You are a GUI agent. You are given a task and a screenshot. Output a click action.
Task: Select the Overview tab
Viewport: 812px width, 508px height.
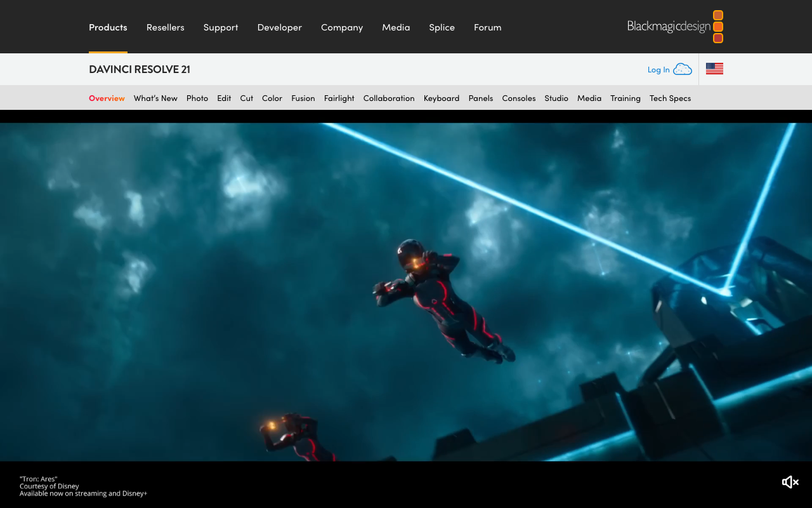click(107, 98)
